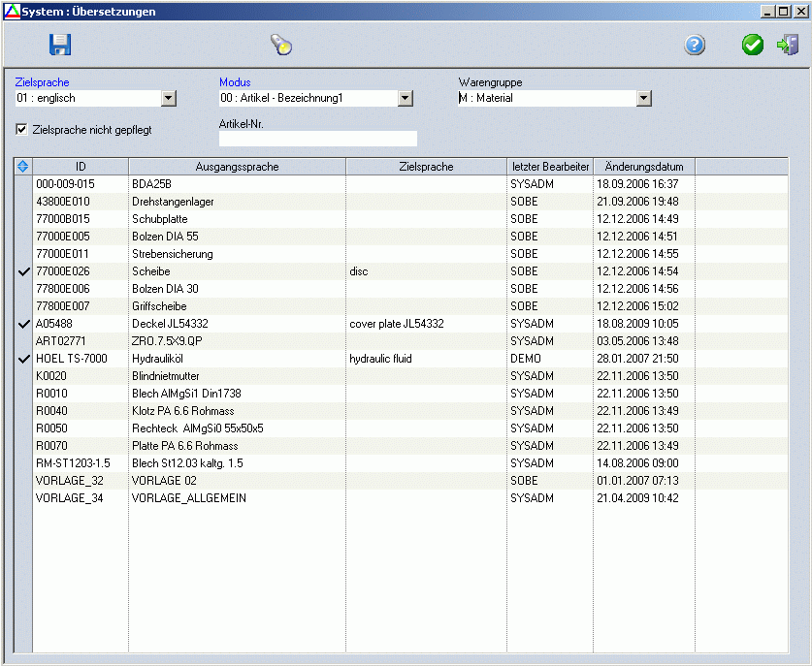812x666 pixels.
Task: Sort by the Ausgangssprache column header
Action: point(237,167)
